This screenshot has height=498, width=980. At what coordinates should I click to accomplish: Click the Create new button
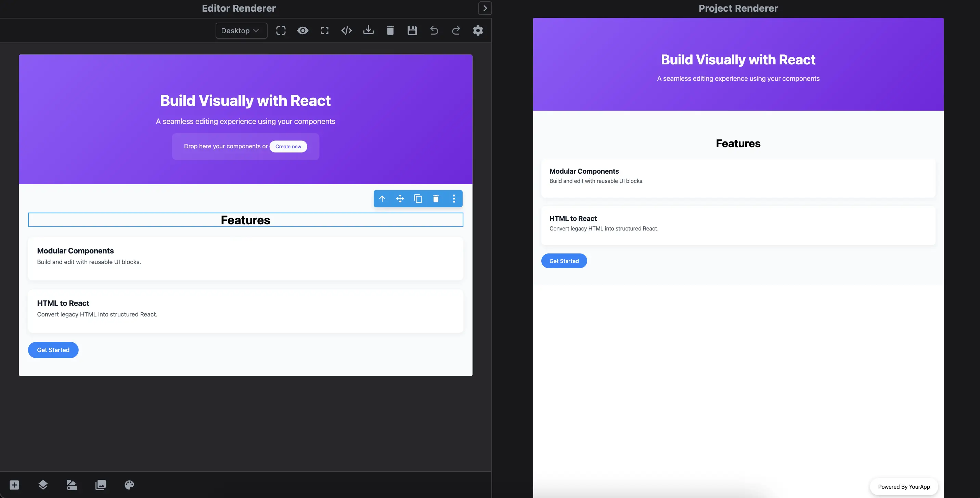pyautogui.click(x=288, y=146)
